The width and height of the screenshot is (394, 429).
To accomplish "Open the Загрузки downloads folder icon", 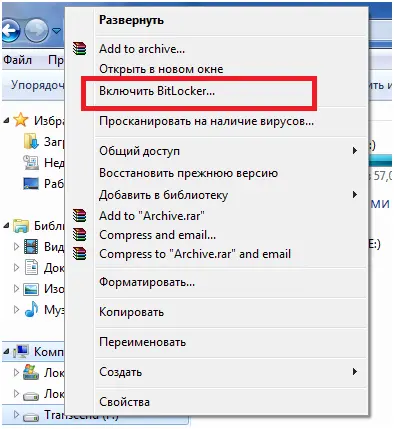I will (31, 141).
